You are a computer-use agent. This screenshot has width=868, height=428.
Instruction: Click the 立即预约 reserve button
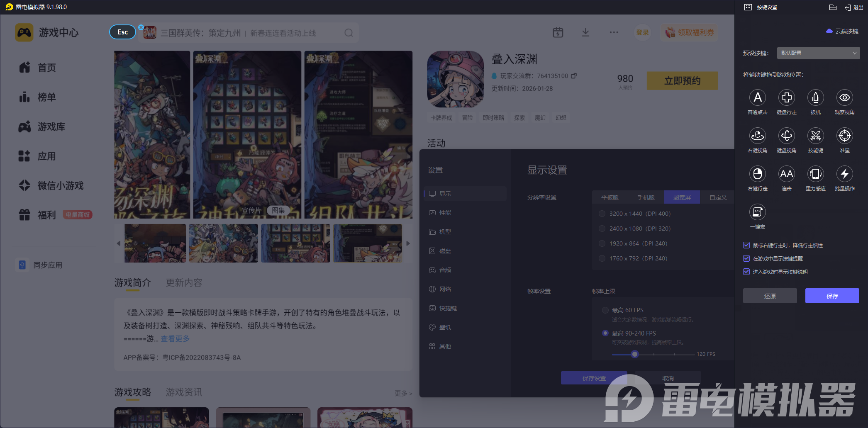682,80
